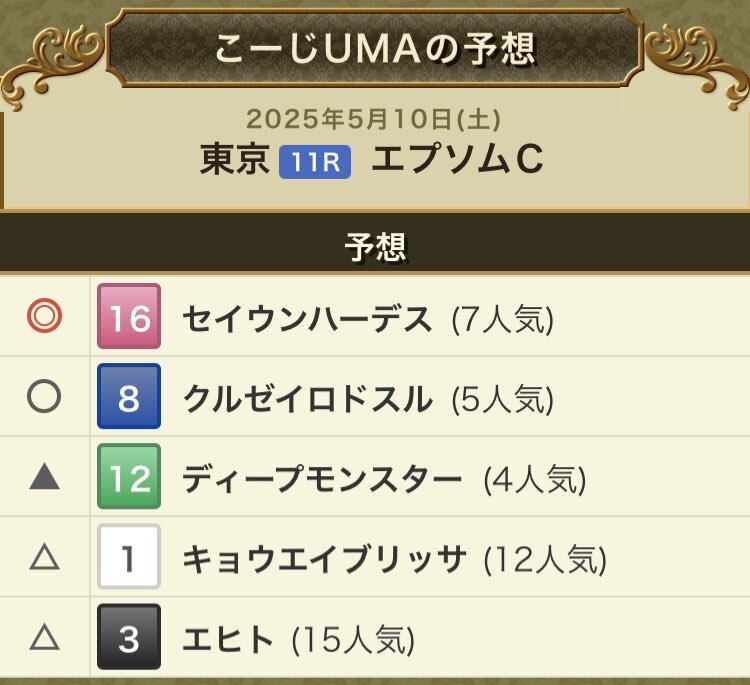Click the hollow triangle beside Kyoei Brissa
The height and width of the screenshot is (685, 750).
point(44,557)
